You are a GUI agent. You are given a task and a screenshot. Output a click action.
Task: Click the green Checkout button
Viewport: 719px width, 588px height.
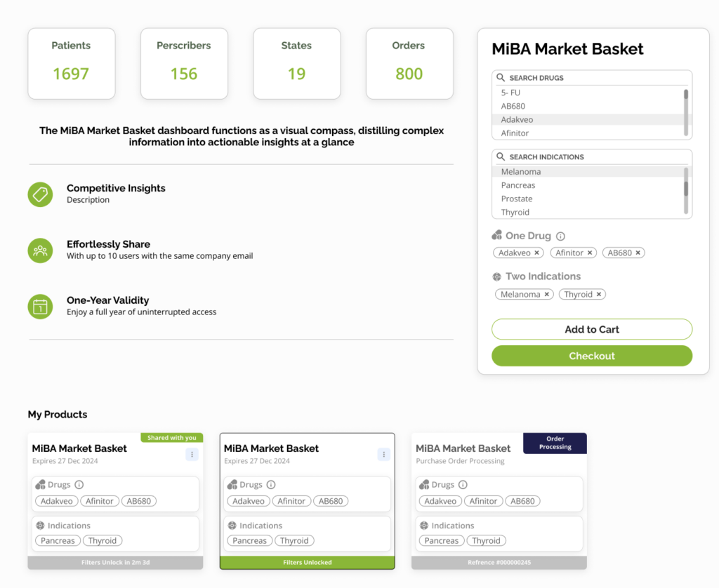click(592, 356)
